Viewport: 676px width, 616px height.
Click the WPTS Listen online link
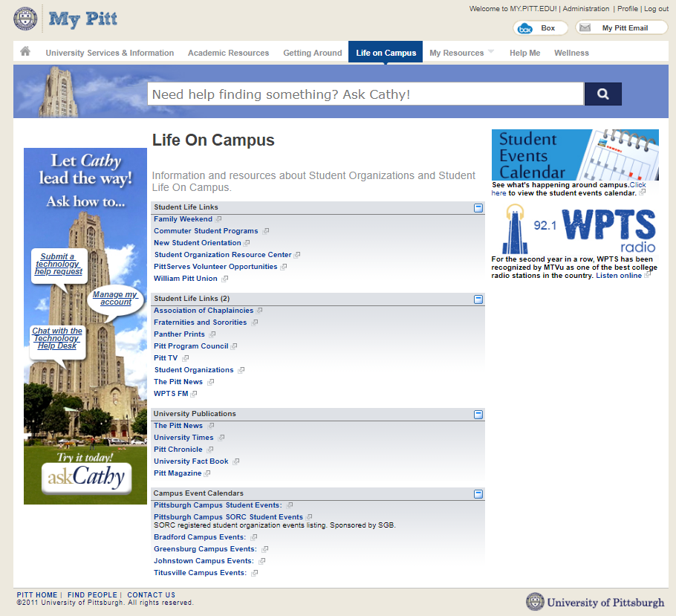pos(619,276)
